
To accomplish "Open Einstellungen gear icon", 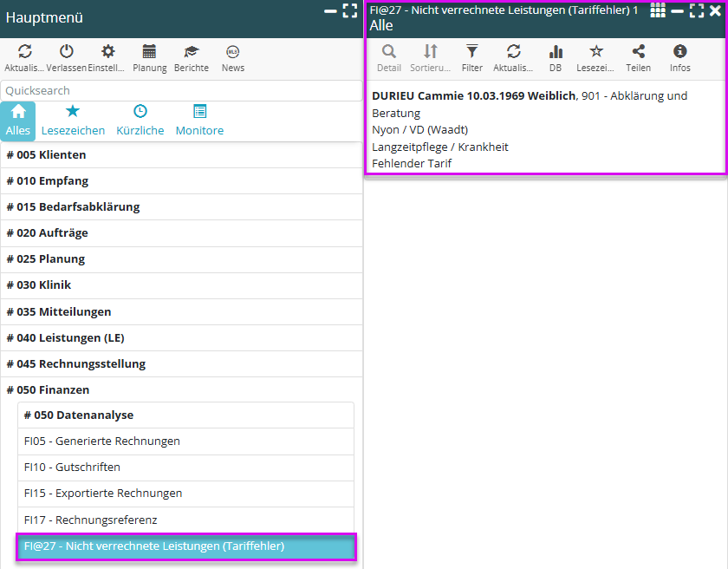I will tap(107, 52).
